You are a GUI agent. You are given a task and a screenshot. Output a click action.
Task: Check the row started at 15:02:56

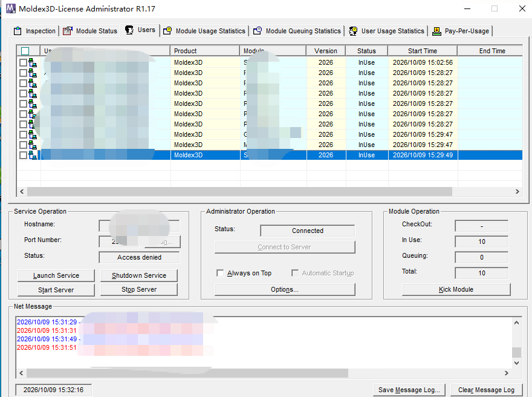pyautogui.click(x=23, y=62)
